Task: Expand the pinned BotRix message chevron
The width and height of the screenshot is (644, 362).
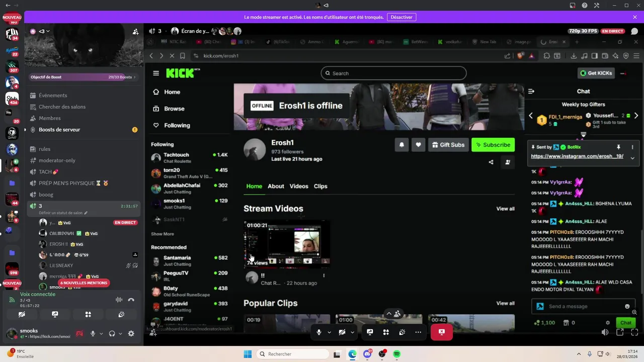Action: (632, 158)
